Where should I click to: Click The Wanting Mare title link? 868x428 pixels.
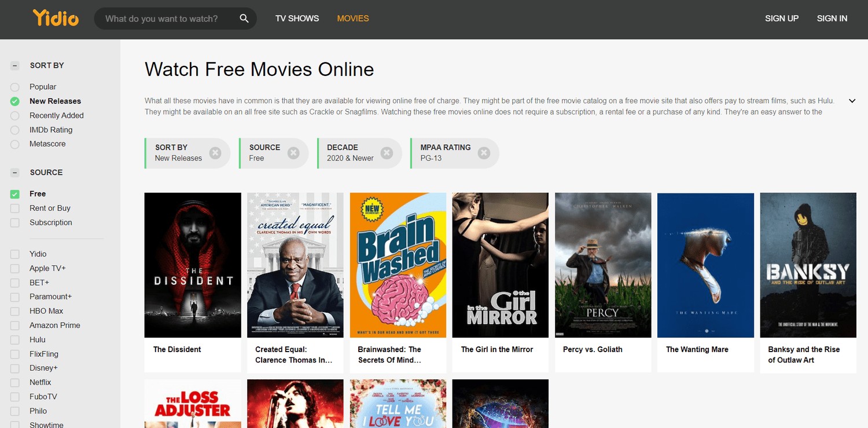point(697,349)
